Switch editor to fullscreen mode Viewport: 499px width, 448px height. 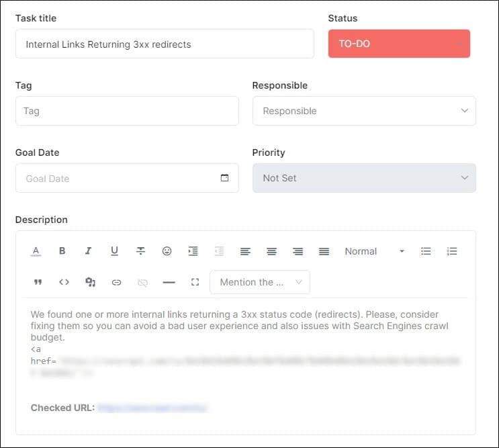(x=195, y=282)
